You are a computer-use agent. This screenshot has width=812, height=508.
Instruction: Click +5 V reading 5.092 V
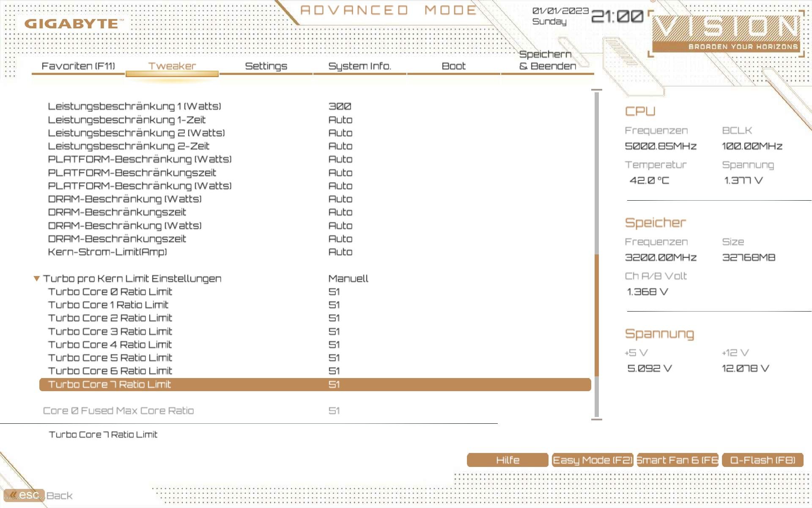point(650,368)
